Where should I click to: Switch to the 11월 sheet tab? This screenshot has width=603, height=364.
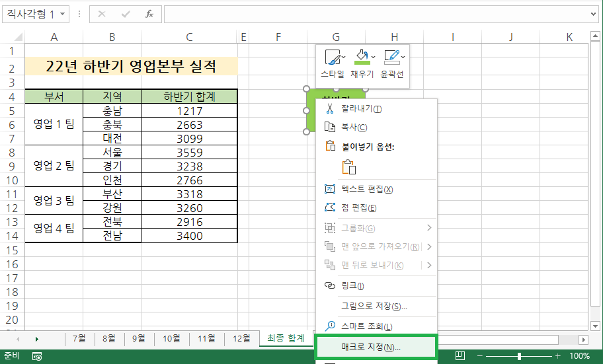[x=206, y=338]
